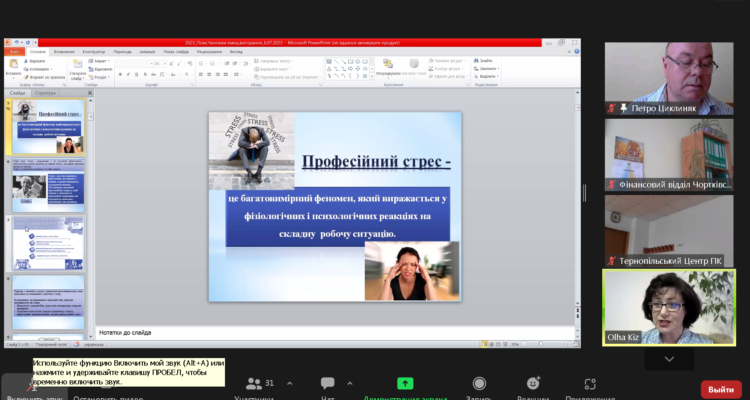Click the green share screen icon

click(x=405, y=383)
